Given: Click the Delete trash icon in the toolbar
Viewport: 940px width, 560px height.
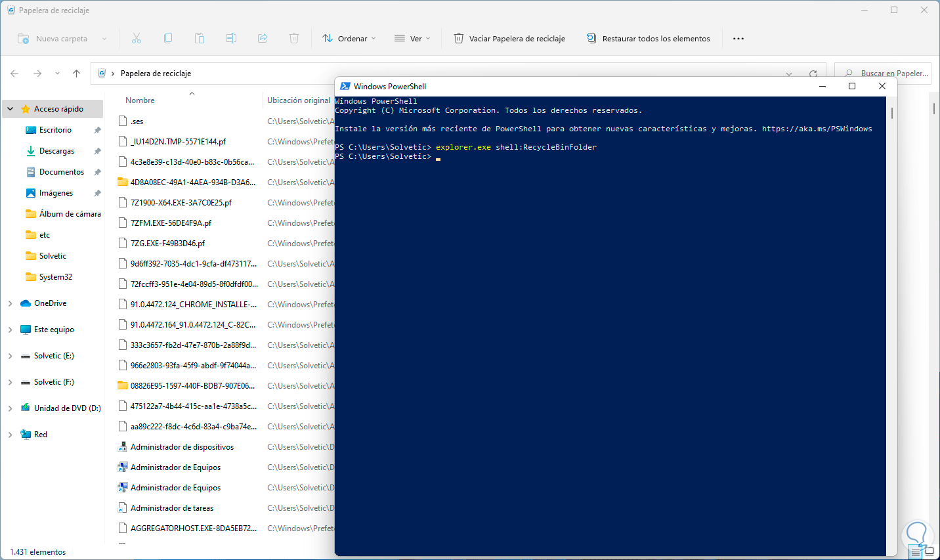Looking at the screenshot, I should tap(294, 39).
